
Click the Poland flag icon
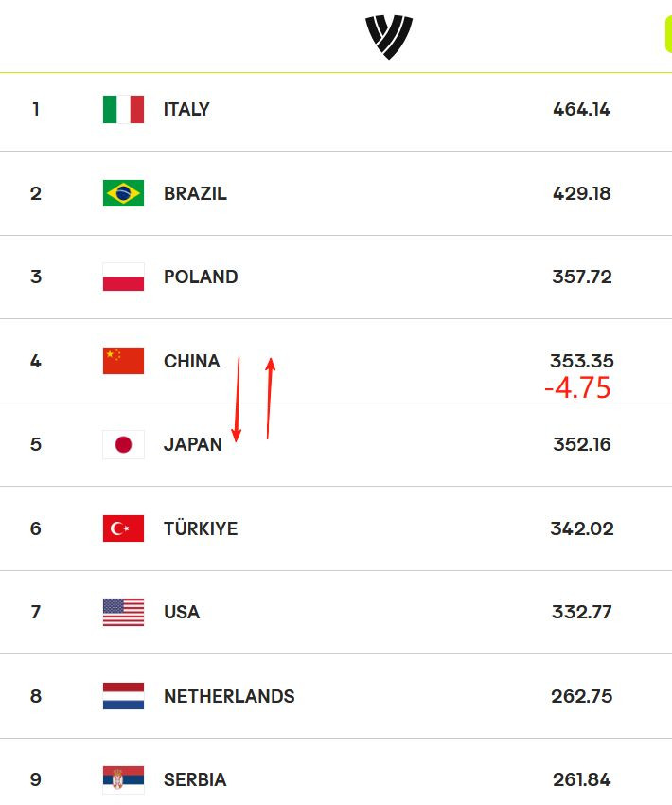123,277
